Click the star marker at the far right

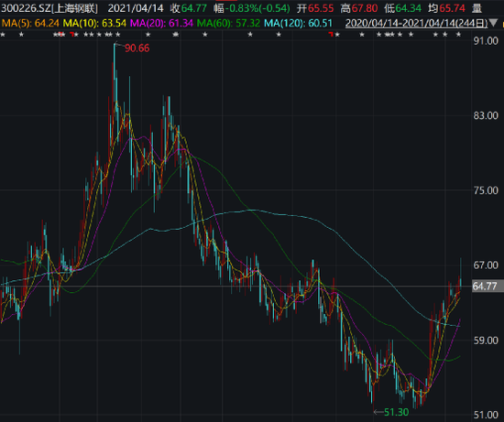coord(458,35)
